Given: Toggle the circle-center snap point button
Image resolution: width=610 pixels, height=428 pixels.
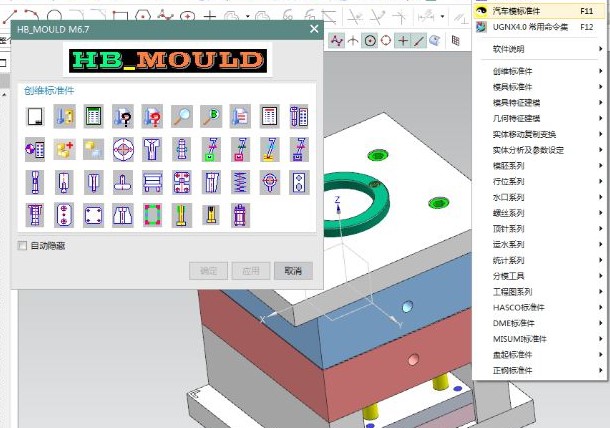Looking at the screenshot, I should coord(370,40).
